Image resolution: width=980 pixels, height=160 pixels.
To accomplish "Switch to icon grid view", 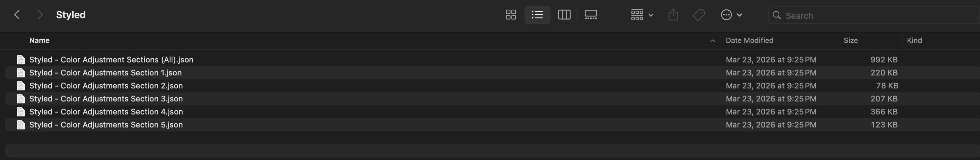I will tap(511, 15).
